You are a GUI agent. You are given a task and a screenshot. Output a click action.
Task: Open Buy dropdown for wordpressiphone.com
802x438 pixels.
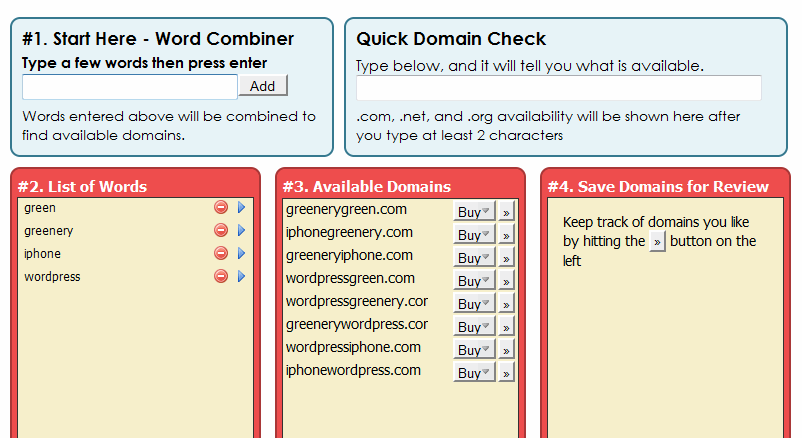[x=474, y=350]
